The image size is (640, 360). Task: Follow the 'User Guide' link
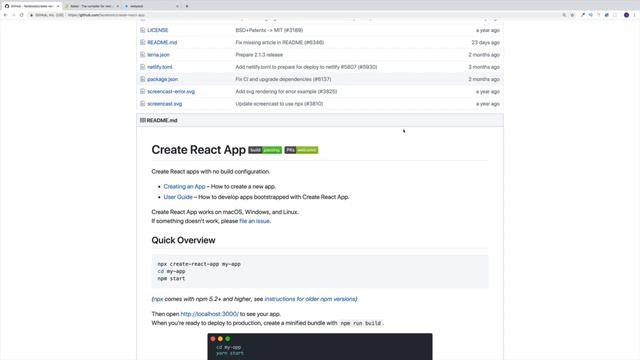178,197
